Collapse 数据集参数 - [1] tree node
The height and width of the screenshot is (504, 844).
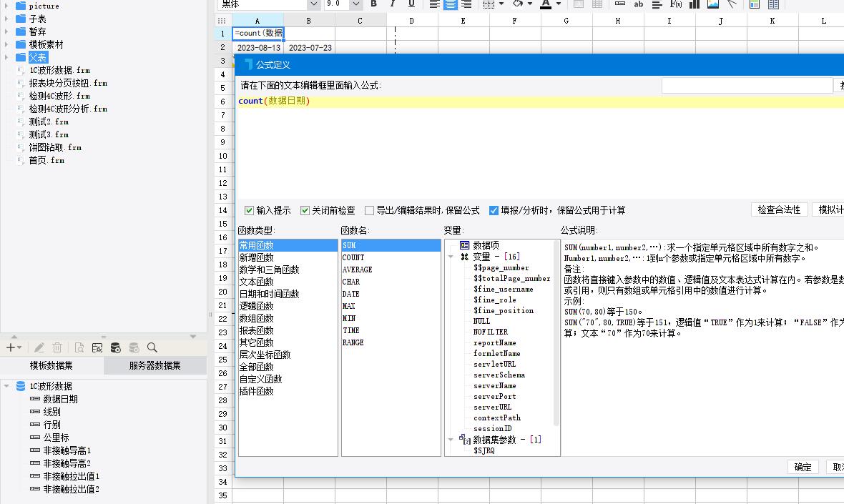click(x=451, y=440)
